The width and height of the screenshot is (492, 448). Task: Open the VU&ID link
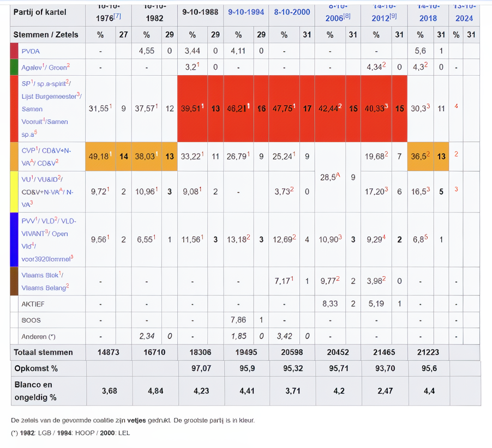tap(47, 179)
